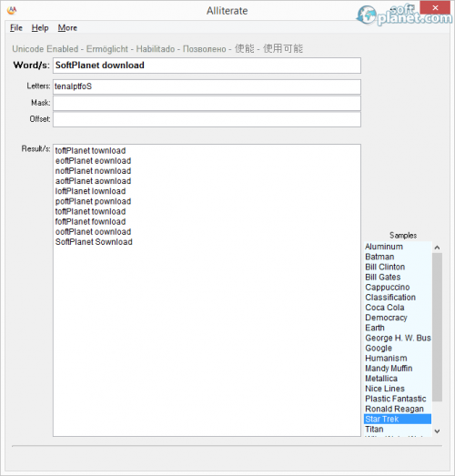
Task: Select the Mask input field
Action: [x=207, y=103]
